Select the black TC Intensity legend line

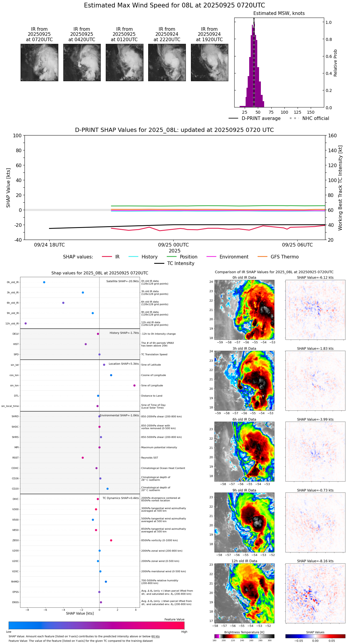[x=159, y=263]
